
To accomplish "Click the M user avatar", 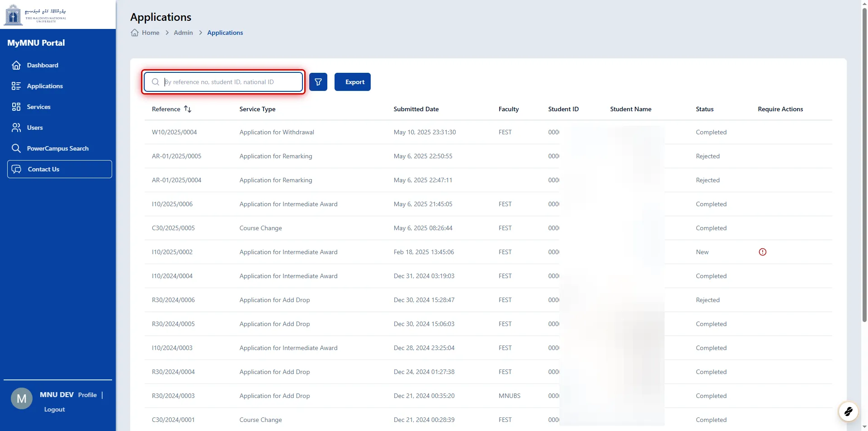I will click(x=22, y=398).
